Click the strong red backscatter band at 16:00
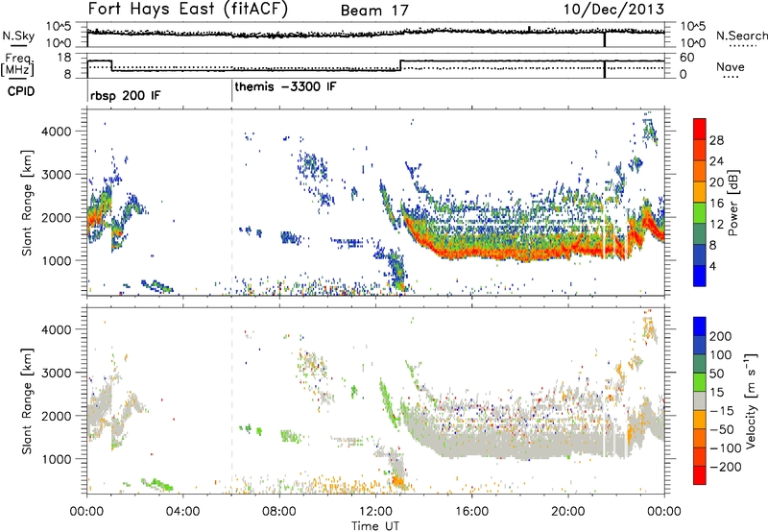 tap(471, 254)
